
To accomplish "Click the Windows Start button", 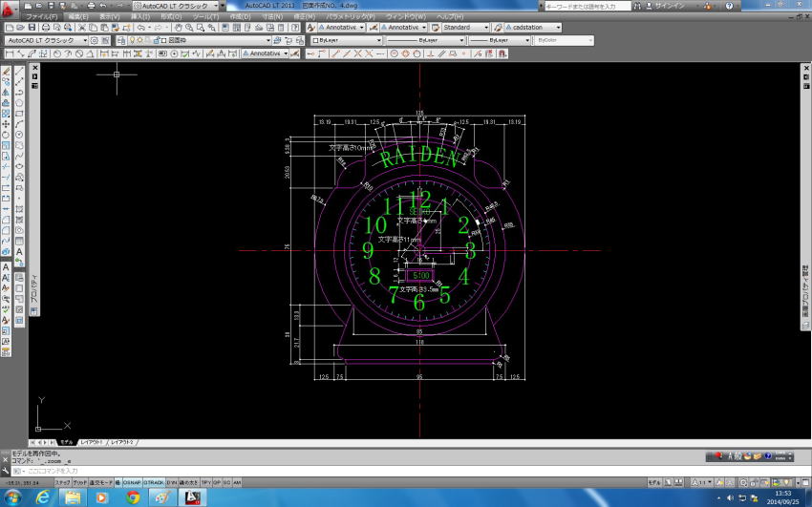I will pos(12,497).
